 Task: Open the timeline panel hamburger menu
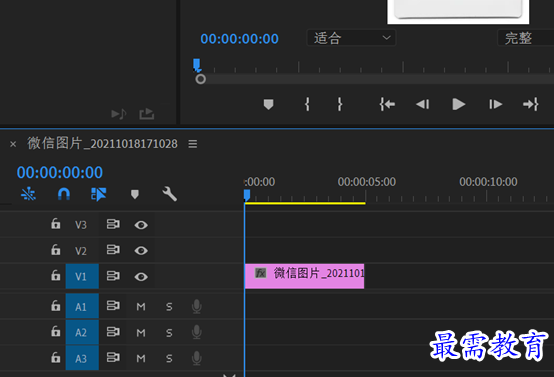click(193, 144)
